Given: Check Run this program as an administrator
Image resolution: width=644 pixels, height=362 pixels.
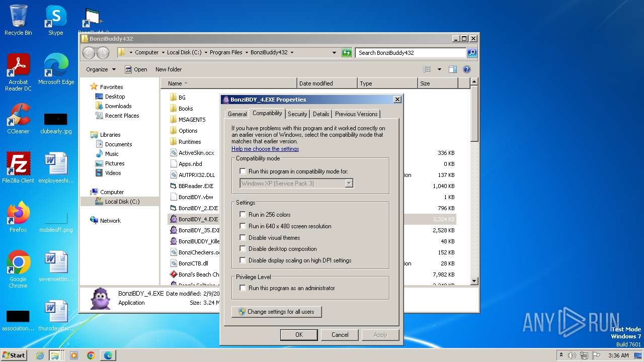Looking at the screenshot, I should (x=243, y=288).
